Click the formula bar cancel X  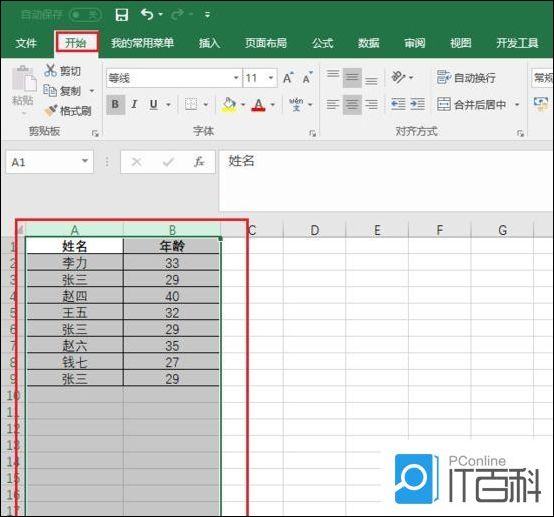136,162
